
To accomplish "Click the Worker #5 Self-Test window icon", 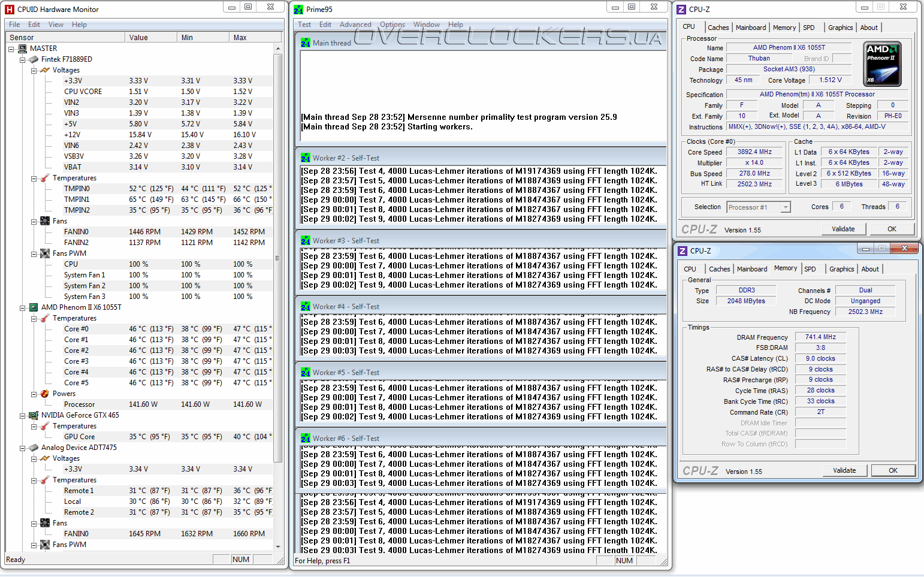I will point(306,373).
